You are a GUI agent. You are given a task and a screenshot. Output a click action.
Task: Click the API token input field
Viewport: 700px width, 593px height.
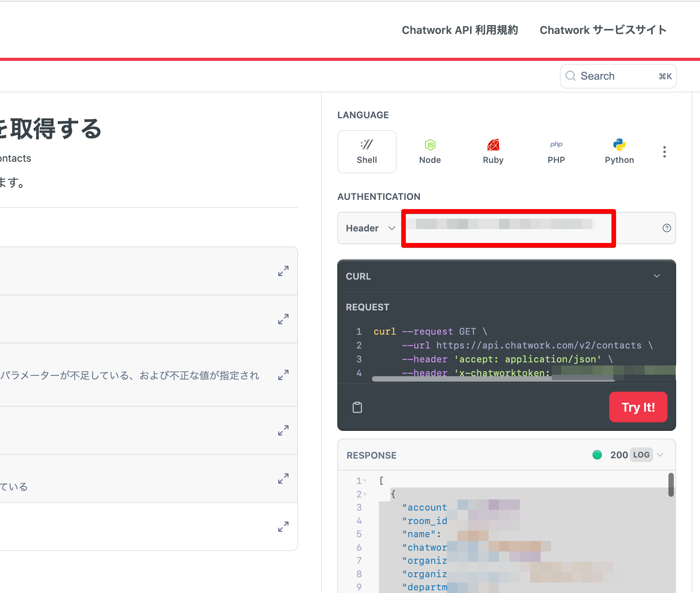(x=508, y=229)
